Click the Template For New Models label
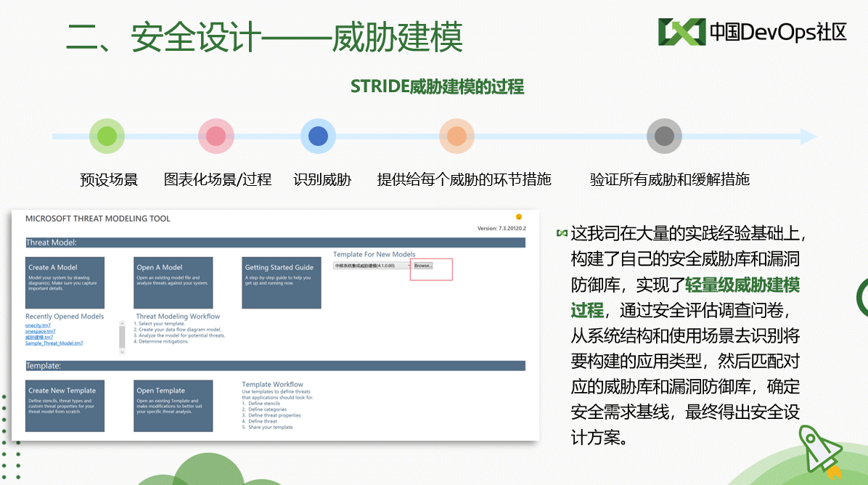 [x=374, y=255]
